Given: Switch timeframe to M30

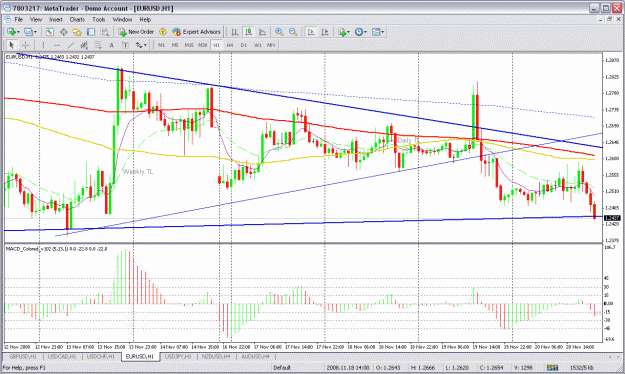Looking at the screenshot, I should pos(203,45).
